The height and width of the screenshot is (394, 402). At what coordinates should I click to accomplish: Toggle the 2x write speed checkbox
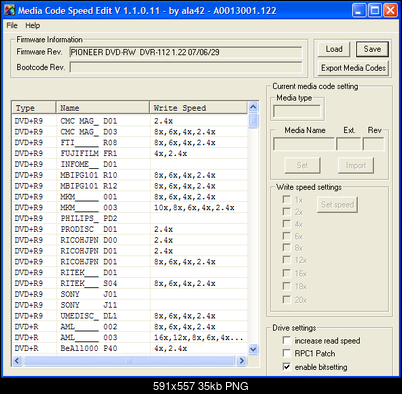coord(286,212)
